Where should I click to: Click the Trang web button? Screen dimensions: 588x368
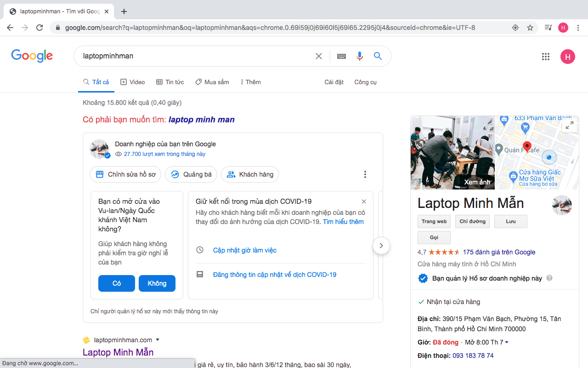point(434,221)
